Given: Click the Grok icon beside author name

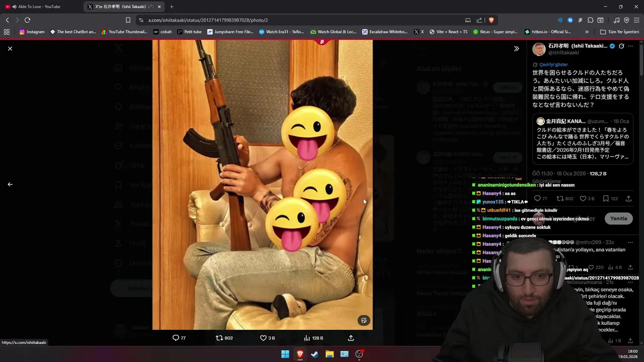Looking at the screenshot, I should click(x=621, y=46).
